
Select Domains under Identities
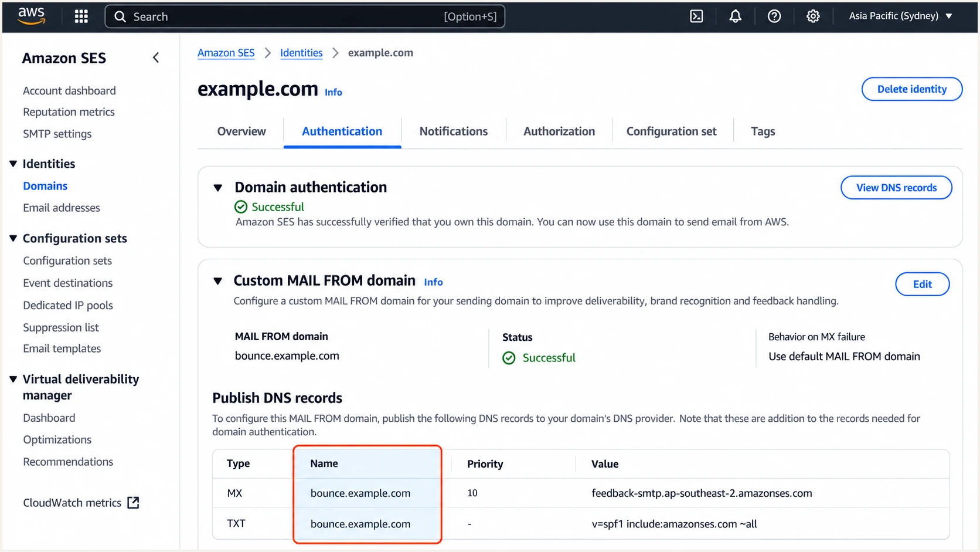[45, 186]
